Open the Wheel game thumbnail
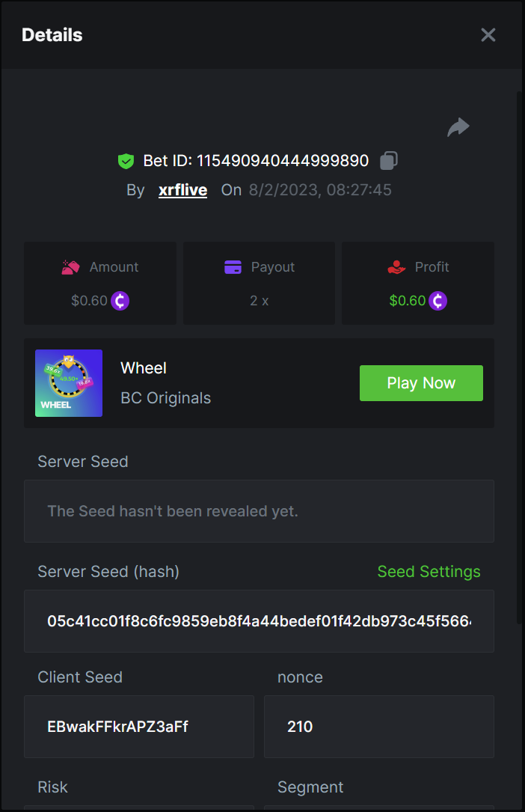Image resolution: width=525 pixels, height=812 pixels. click(69, 383)
